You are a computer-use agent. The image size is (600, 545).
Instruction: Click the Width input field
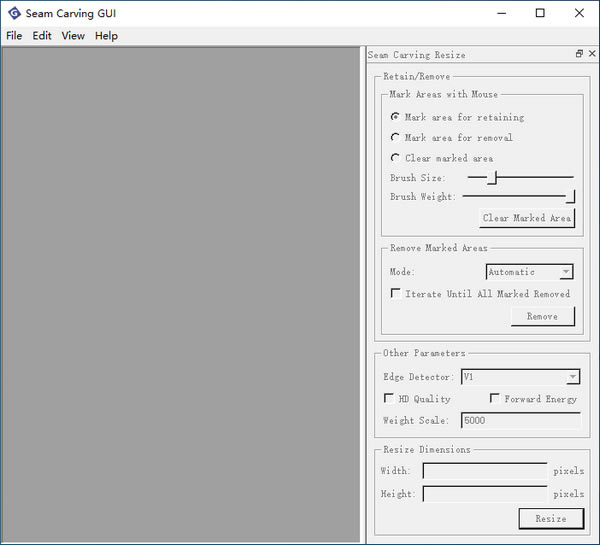click(x=485, y=471)
